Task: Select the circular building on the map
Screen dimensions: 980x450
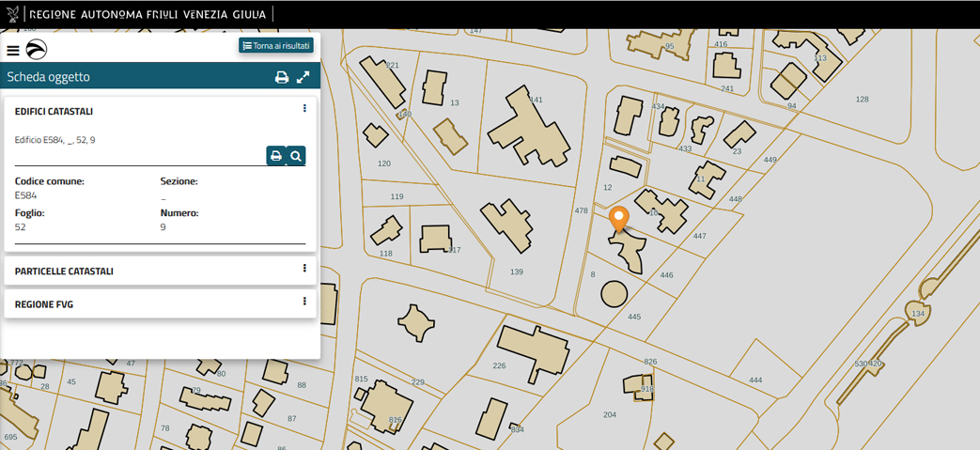Action: pos(614,293)
